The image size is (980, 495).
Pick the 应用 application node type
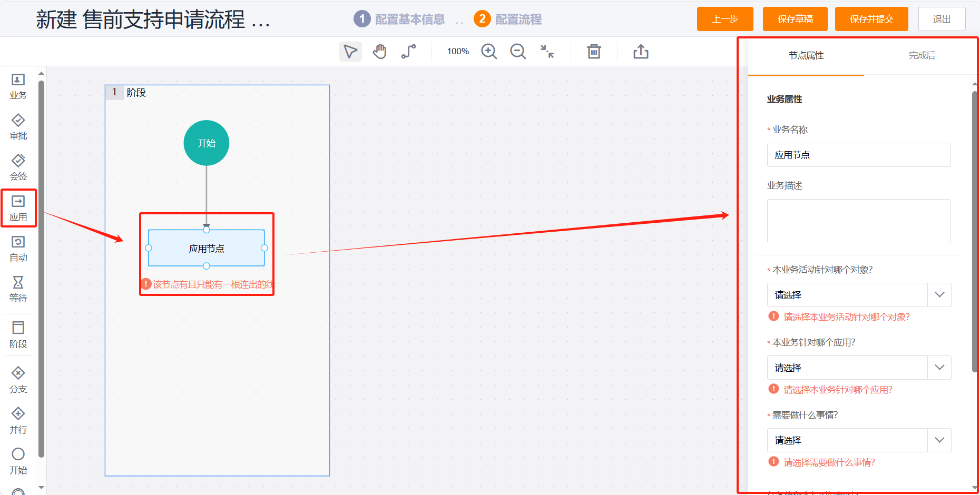point(18,209)
